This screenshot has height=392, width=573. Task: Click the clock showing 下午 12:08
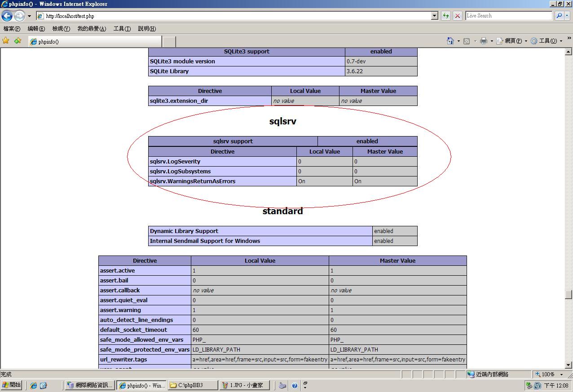click(556, 385)
